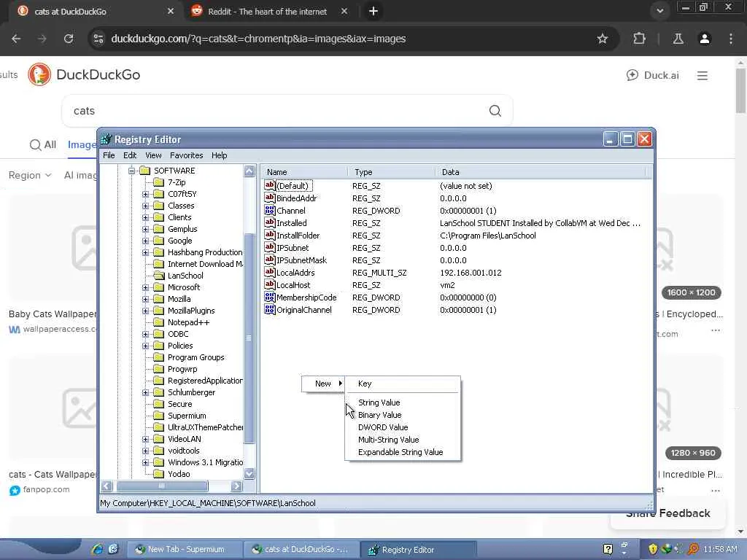Viewport: 747px width, 560px height.
Task: Click the Channel DWORD value icon
Action: click(x=270, y=211)
